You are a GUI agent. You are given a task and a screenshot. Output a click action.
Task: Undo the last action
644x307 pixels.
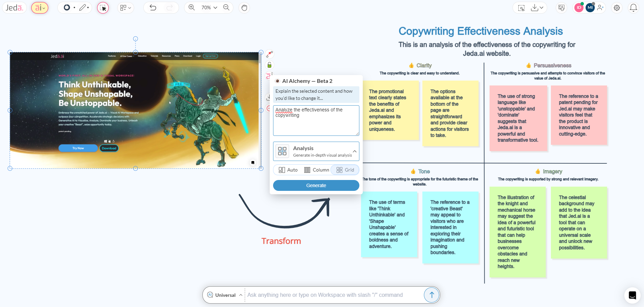153,7
